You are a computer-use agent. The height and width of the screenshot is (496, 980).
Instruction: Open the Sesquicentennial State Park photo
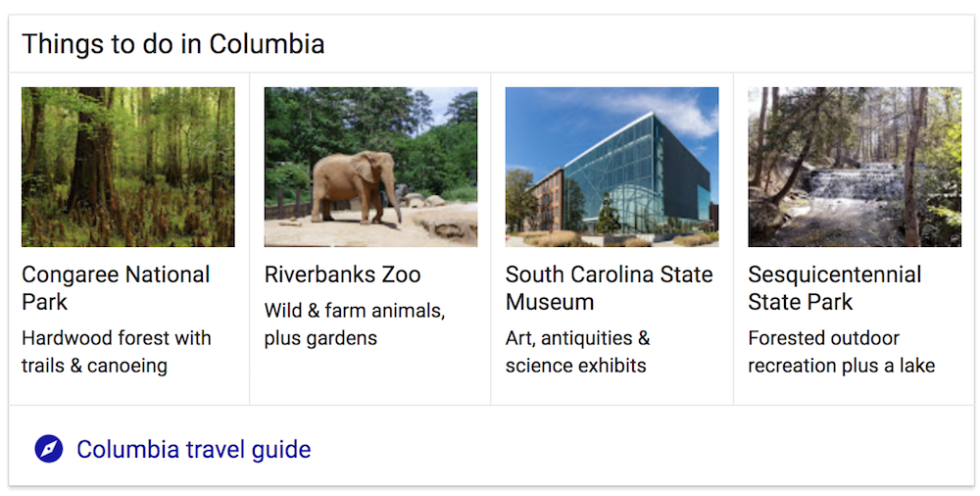tap(855, 167)
